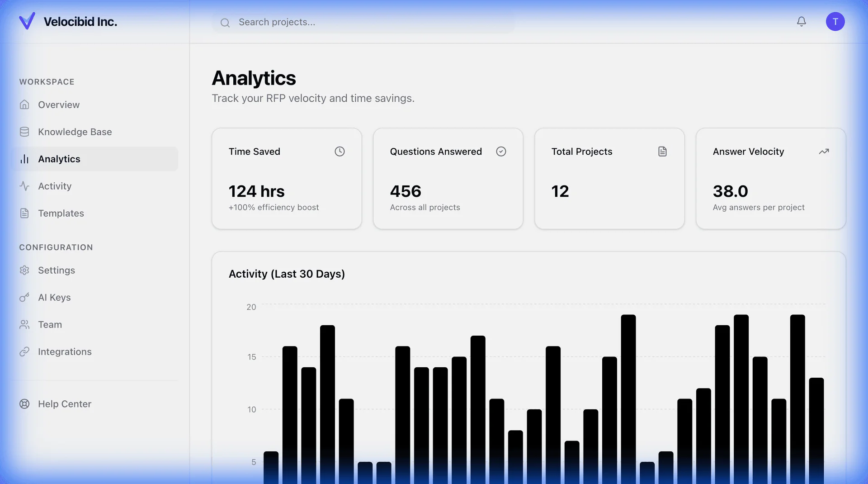Click the clock icon on Time Saved card
The image size is (868, 484).
coord(340,152)
